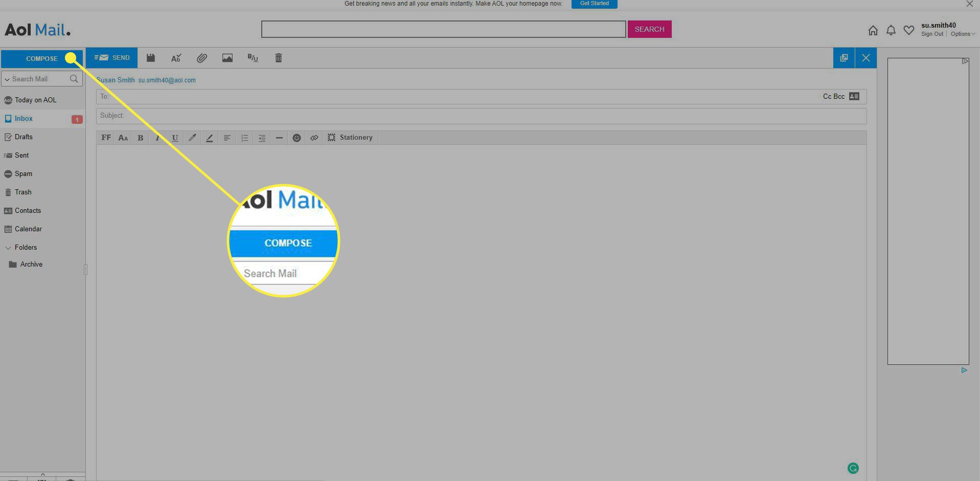Close the compose message pane
The image size is (980, 481).
866,58
